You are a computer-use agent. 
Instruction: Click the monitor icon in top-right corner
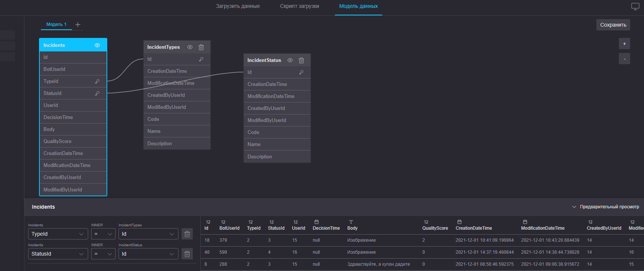[x=635, y=6]
